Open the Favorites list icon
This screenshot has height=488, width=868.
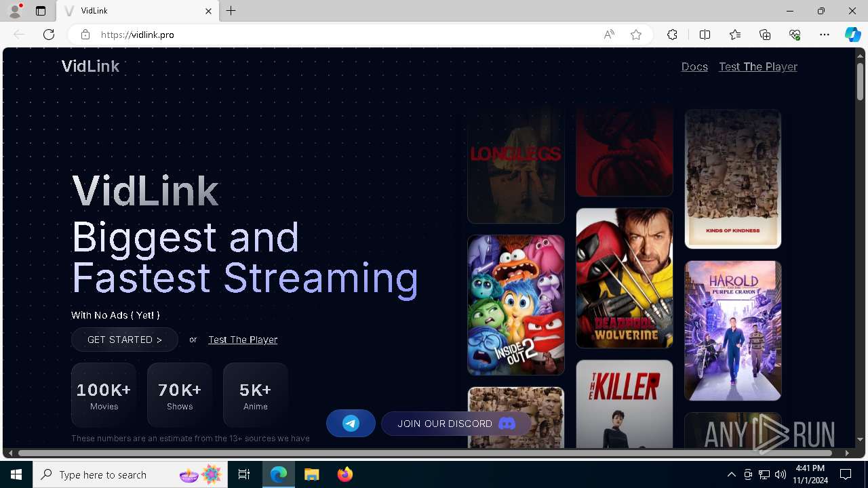click(735, 35)
